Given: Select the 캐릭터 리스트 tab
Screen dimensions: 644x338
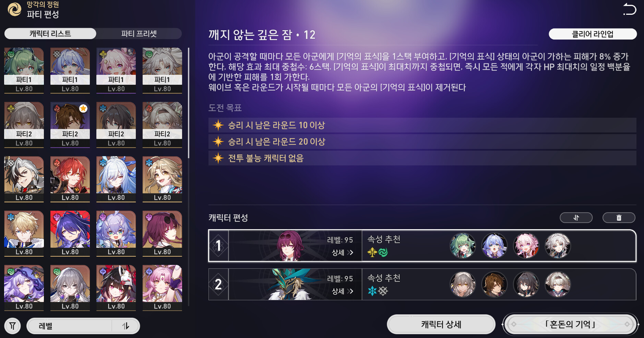Looking at the screenshot, I should (x=50, y=34).
